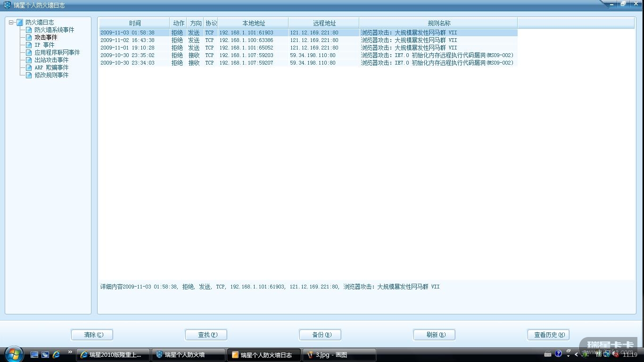Screen dimensions: 644x362
Task: Open 修改规则事件 log category
Action: point(51,75)
